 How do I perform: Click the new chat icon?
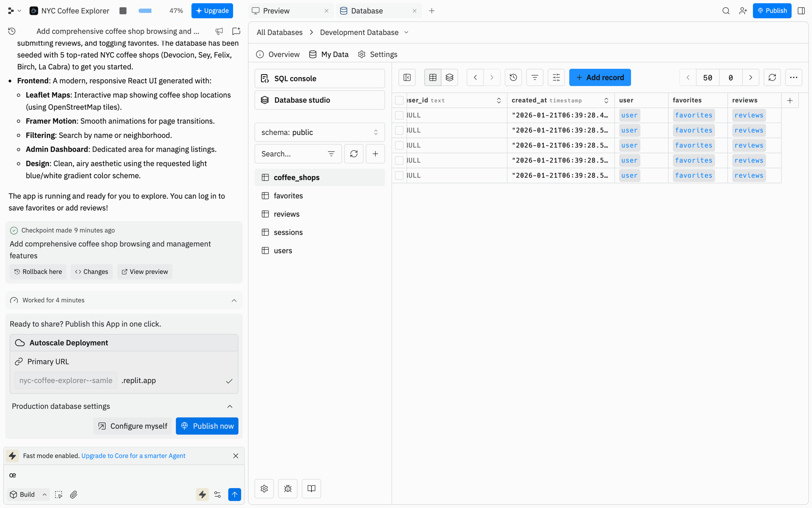pyautogui.click(x=236, y=31)
